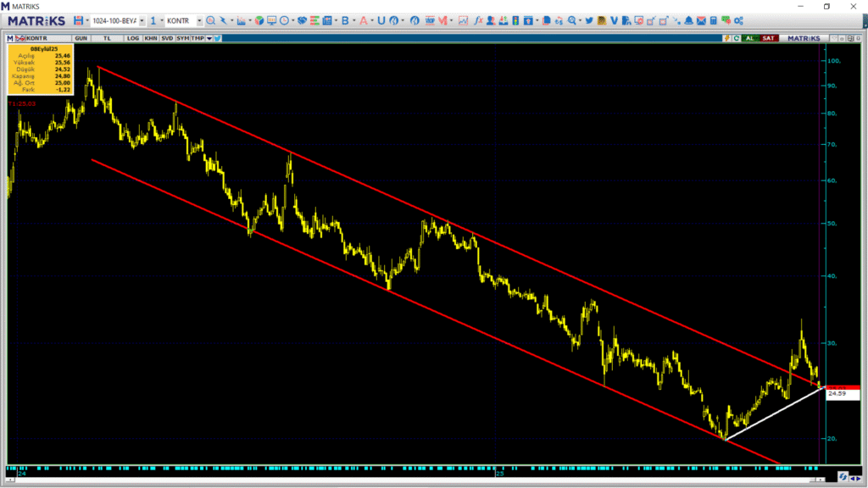868x488 pixels.
Task: Toggle the TL currency button
Action: pyautogui.click(x=107, y=38)
